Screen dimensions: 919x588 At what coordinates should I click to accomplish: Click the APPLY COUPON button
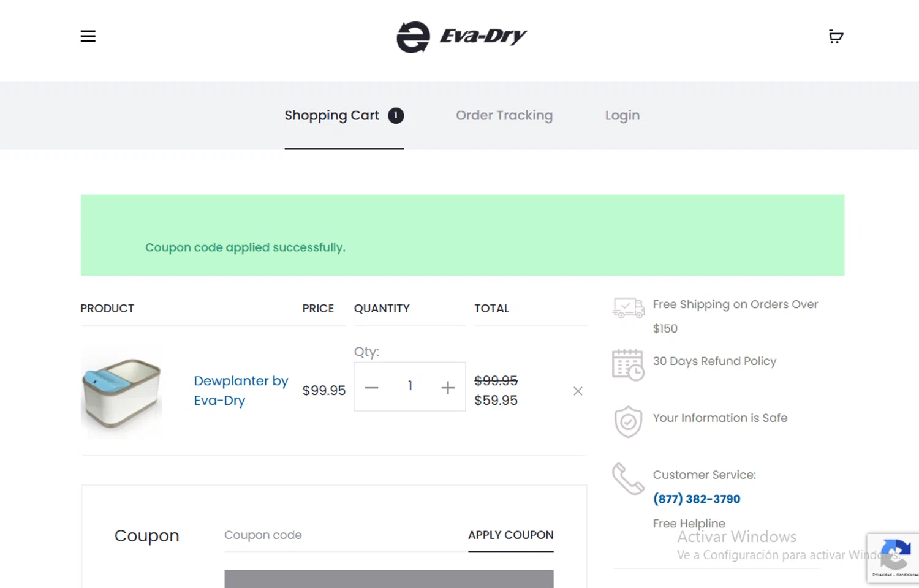coord(511,535)
